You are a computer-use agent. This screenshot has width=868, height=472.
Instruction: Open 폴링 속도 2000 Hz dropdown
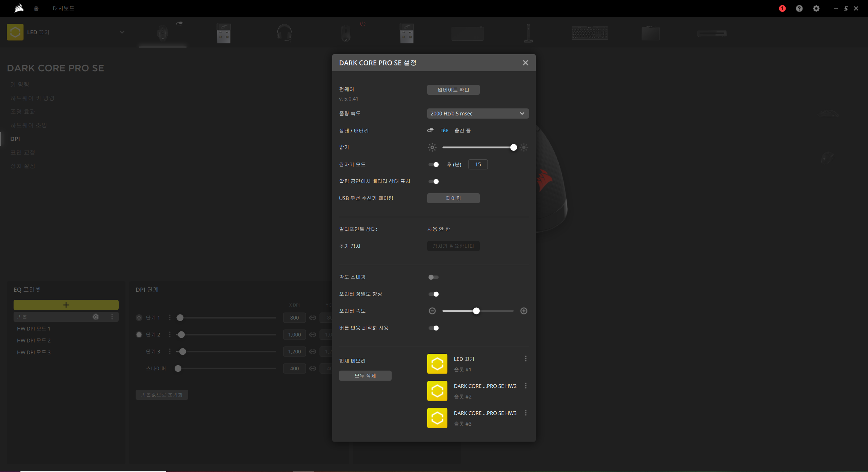point(478,114)
